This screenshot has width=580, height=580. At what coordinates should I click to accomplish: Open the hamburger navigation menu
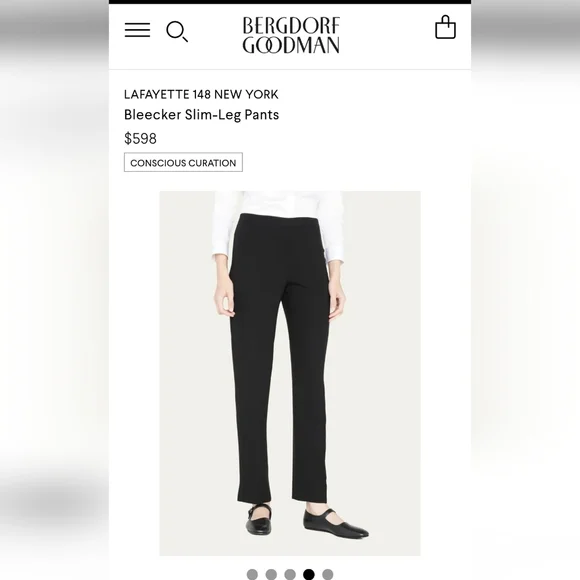click(x=137, y=30)
